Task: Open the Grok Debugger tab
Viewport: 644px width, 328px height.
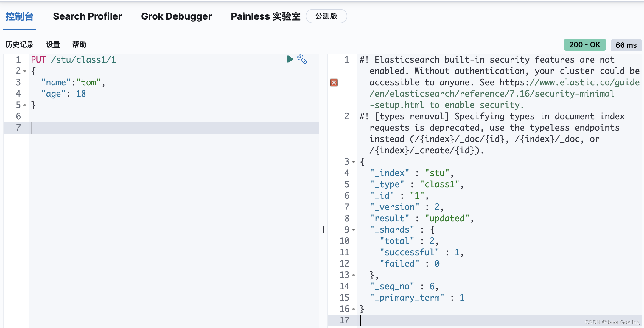Action: coord(176,16)
